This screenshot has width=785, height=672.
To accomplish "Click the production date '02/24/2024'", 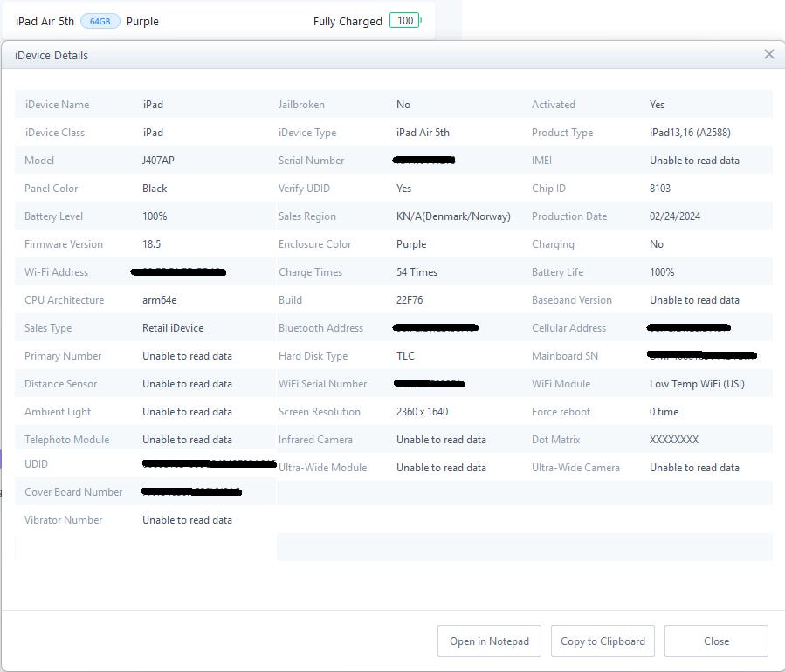I will tap(675, 216).
